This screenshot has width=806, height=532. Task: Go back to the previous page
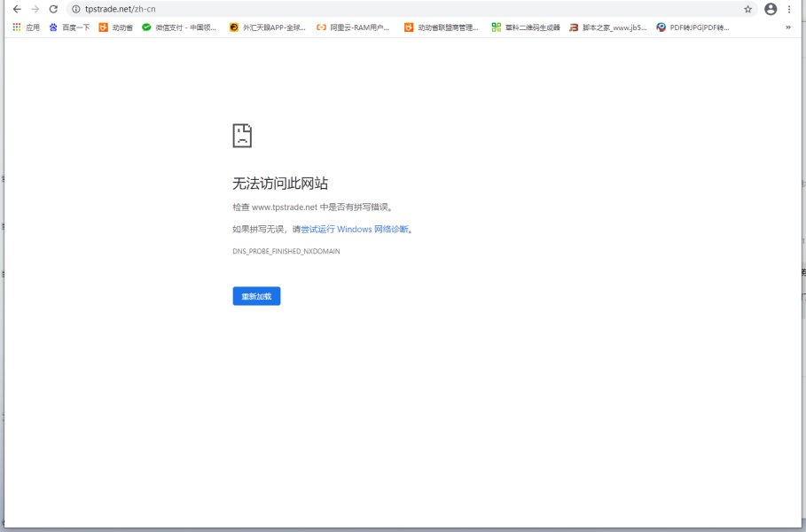[17, 9]
